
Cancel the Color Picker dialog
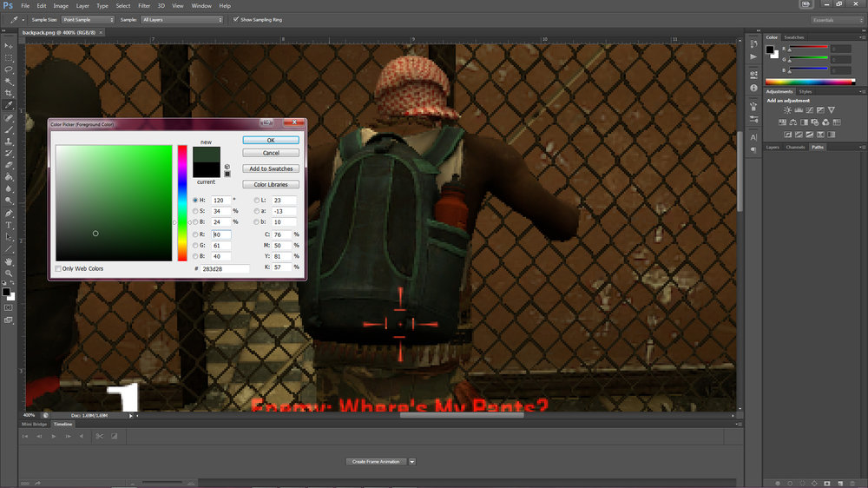pyautogui.click(x=271, y=153)
